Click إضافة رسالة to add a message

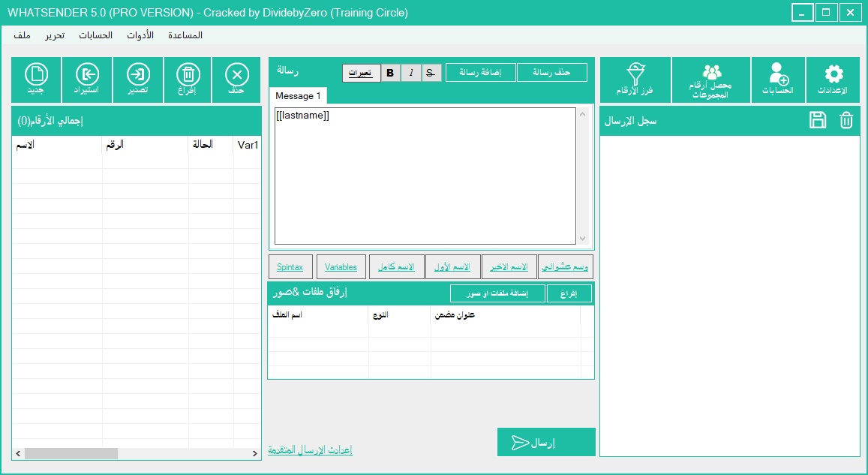coord(480,73)
